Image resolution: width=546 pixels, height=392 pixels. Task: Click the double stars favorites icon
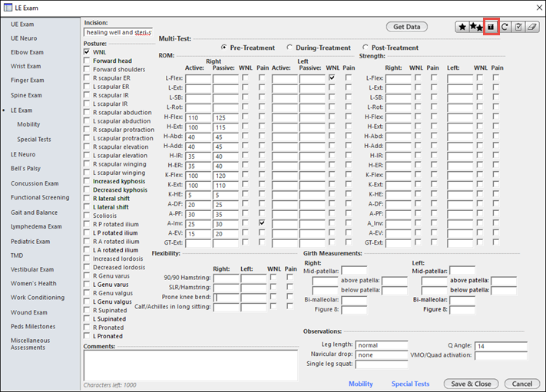(x=476, y=27)
